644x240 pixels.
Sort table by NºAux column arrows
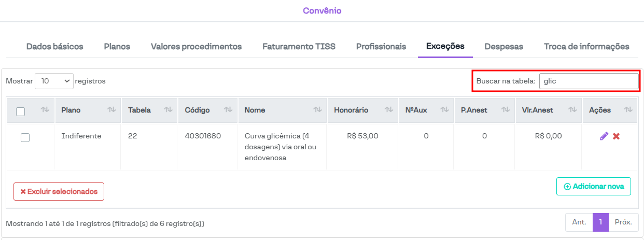(444, 110)
